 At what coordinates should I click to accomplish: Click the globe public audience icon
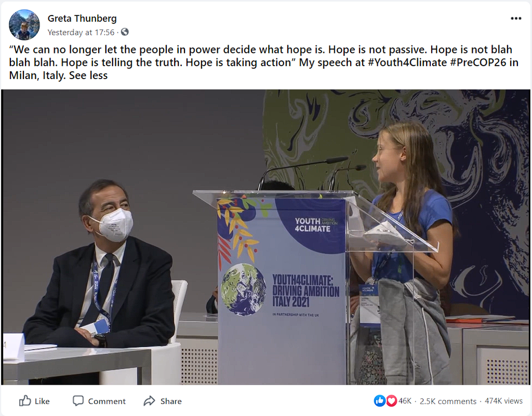click(x=125, y=32)
